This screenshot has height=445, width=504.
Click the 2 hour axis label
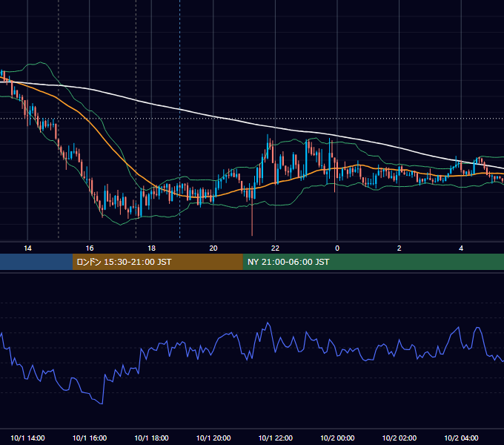399,248
